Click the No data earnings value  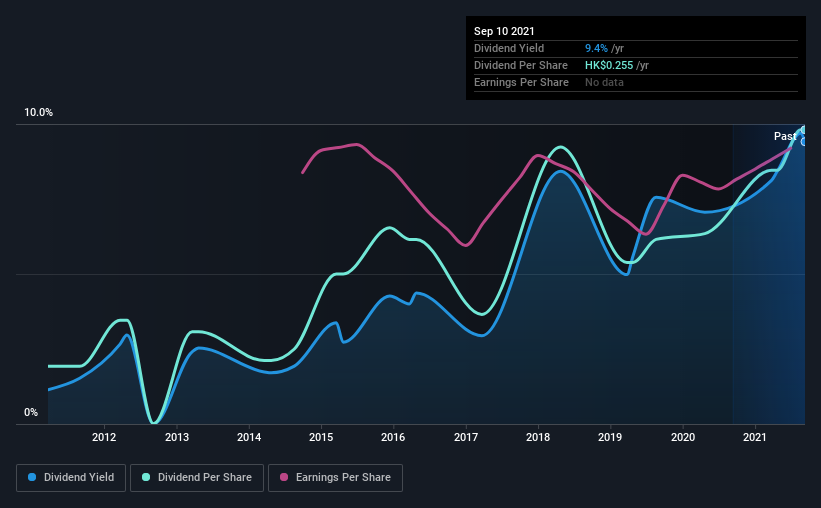click(x=604, y=82)
